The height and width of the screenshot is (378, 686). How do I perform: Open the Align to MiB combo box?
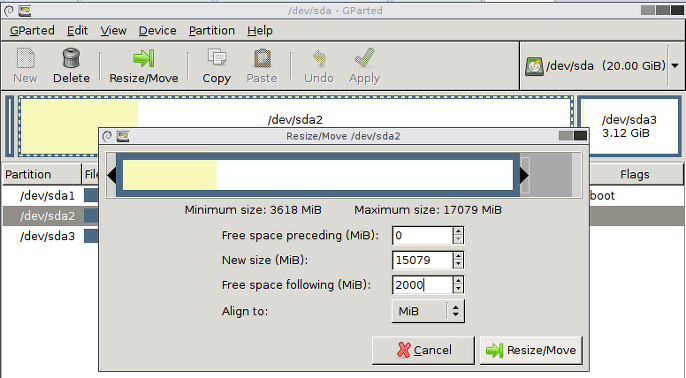pos(428,311)
